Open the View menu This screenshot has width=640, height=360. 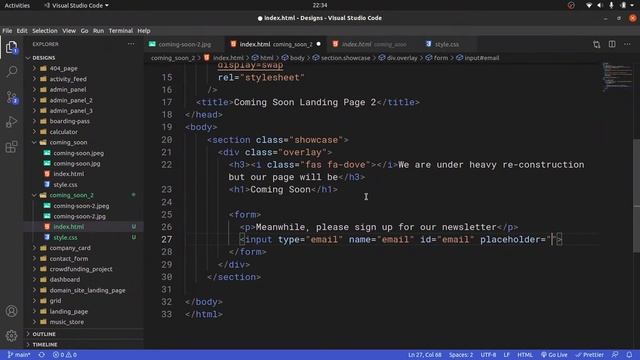pos(69,31)
